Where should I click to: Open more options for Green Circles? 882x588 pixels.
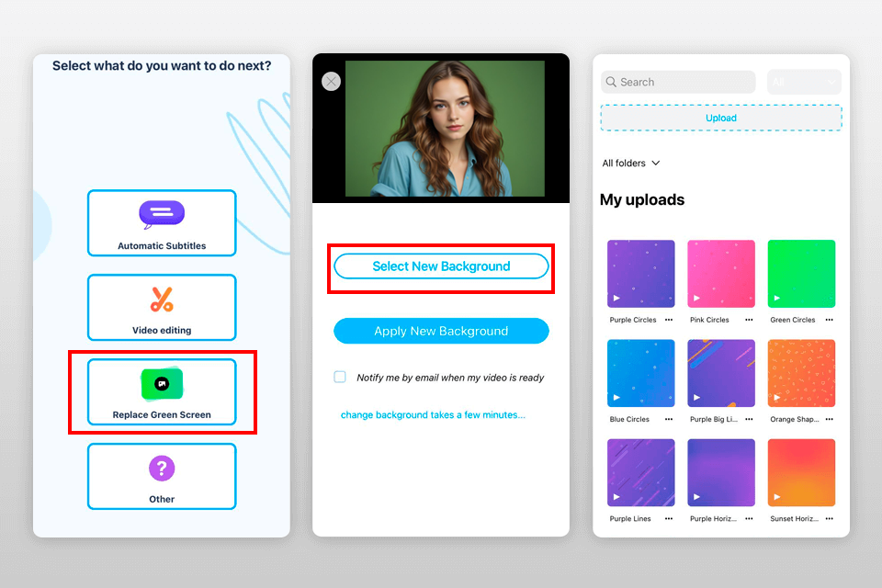(x=830, y=320)
